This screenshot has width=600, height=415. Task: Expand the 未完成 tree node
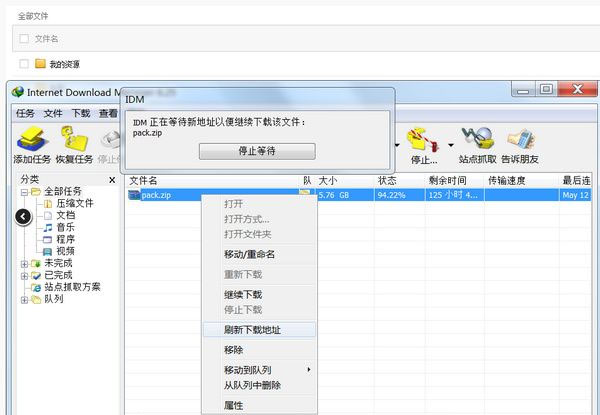coord(24,264)
